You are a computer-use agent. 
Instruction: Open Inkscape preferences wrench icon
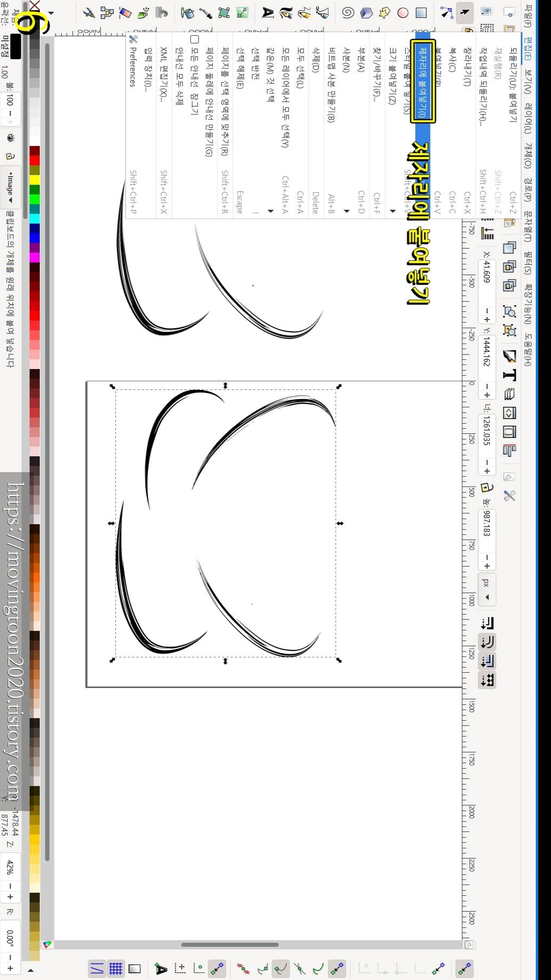point(509,496)
